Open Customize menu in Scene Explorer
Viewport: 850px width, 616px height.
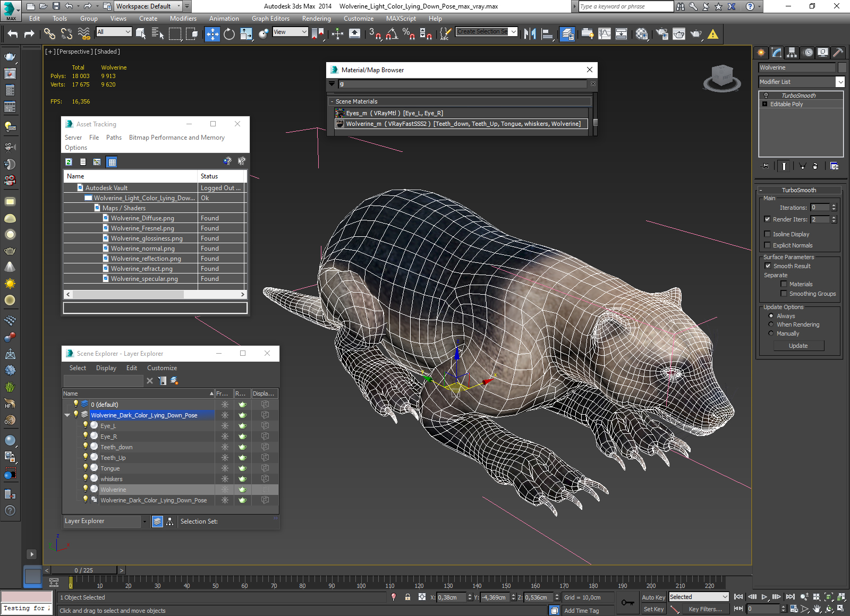click(x=162, y=367)
